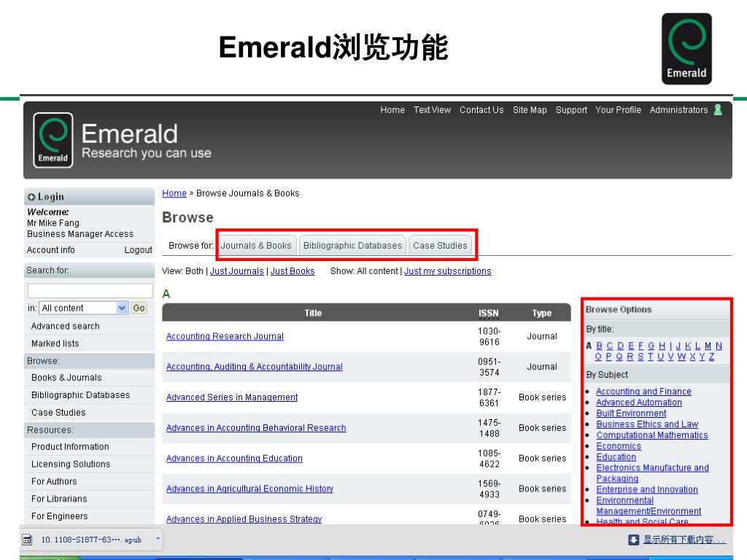Browse titles starting with letter B
This screenshot has height=560, width=747.
coord(600,346)
